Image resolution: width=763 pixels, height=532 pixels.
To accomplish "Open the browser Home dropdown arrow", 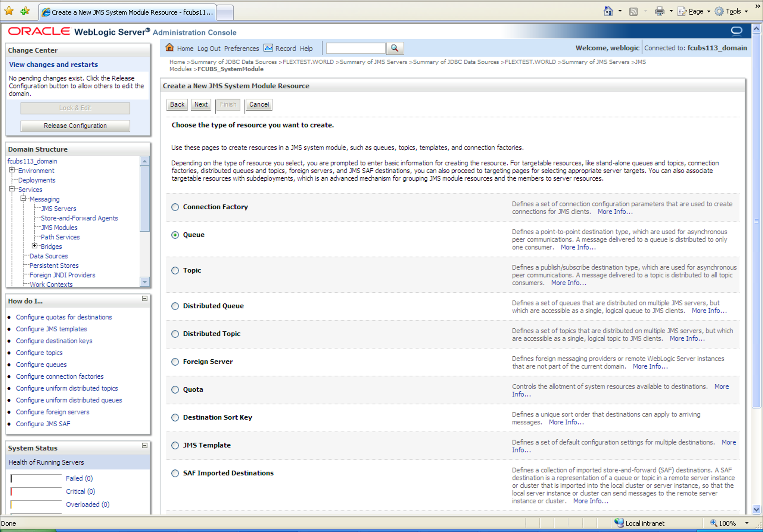I will (620, 11).
